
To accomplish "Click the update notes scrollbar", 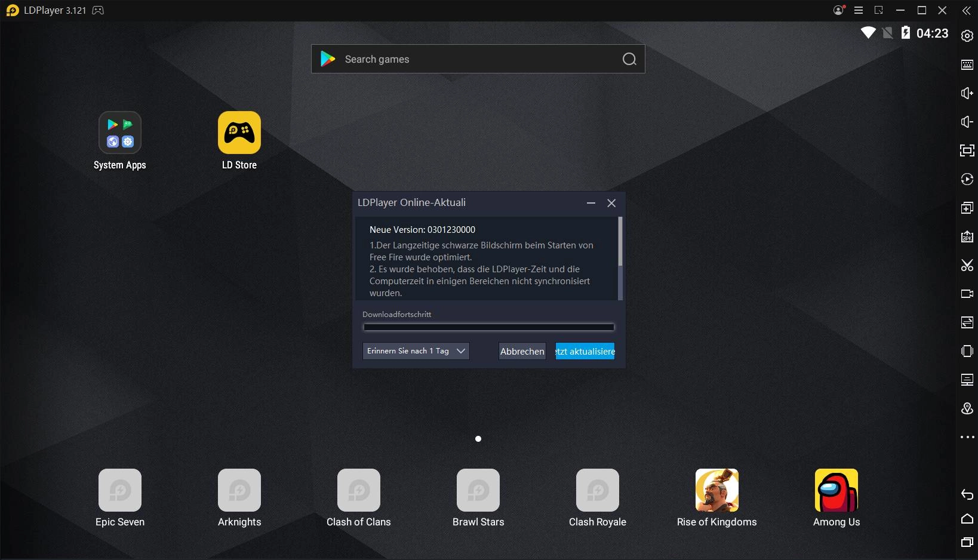I will pyautogui.click(x=620, y=241).
